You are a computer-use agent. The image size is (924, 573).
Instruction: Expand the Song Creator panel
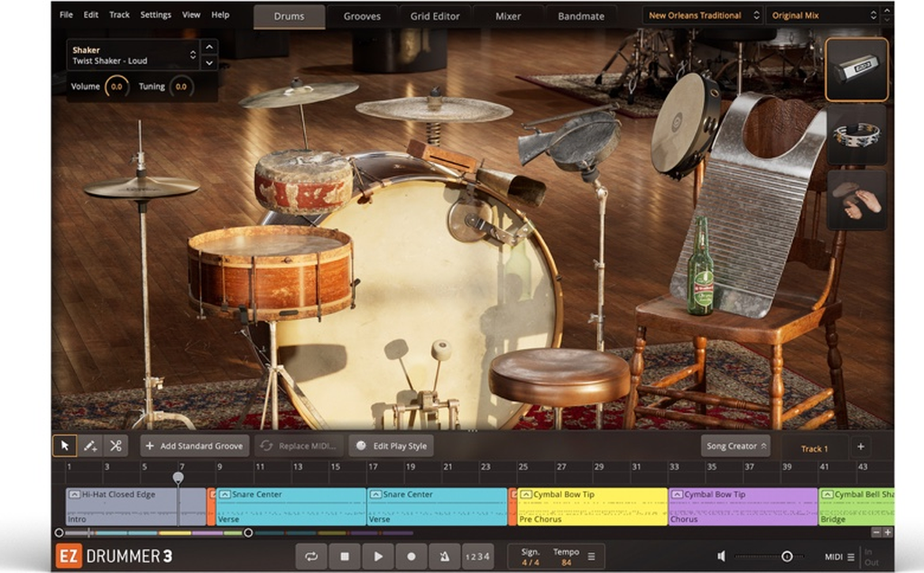pyautogui.click(x=735, y=446)
